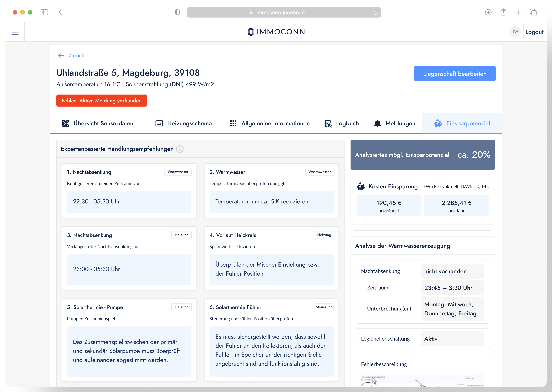Viewport: 552px width, 392px height.
Task: Open a new browser tab
Action: click(518, 12)
